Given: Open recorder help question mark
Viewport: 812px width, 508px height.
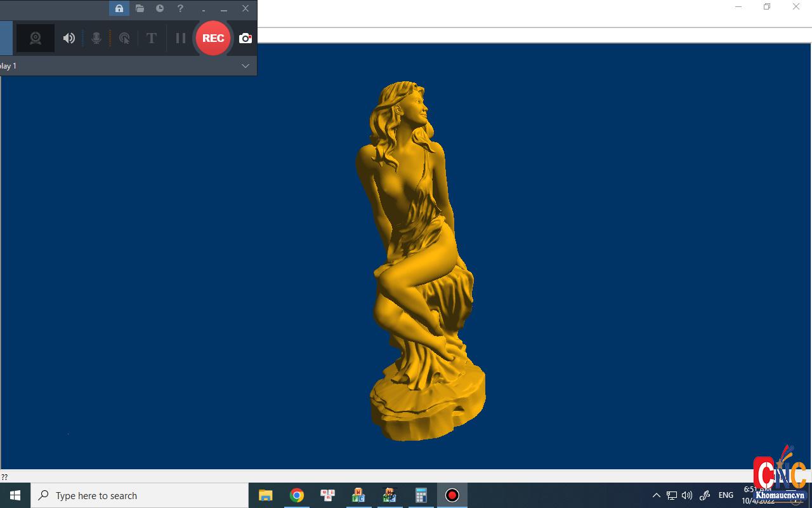Looking at the screenshot, I should coord(180,8).
